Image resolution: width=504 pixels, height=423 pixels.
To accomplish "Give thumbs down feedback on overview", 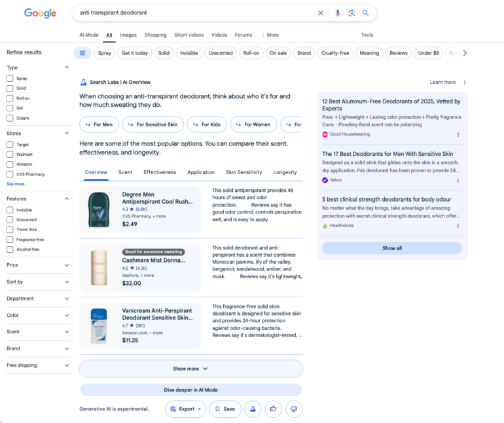I will point(294,409).
